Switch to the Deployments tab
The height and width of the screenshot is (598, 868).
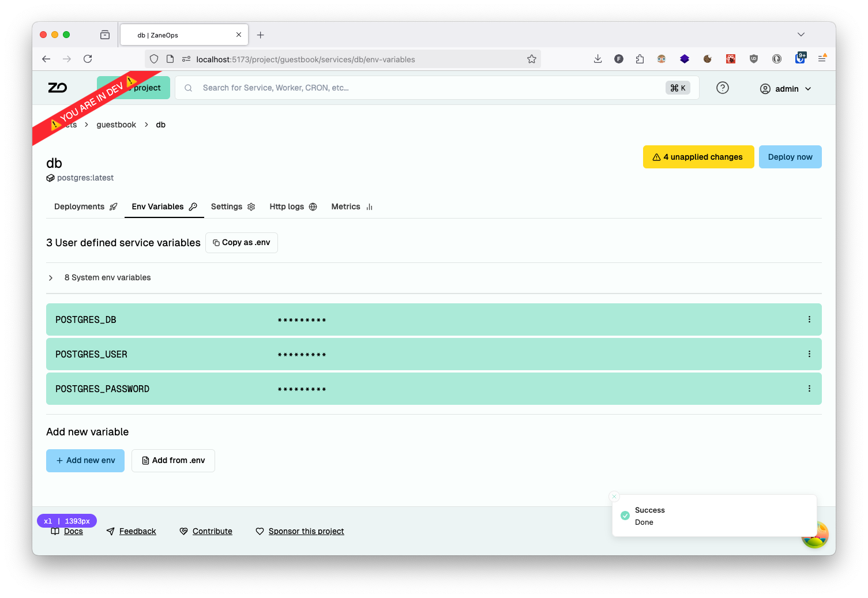coord(85,206)
